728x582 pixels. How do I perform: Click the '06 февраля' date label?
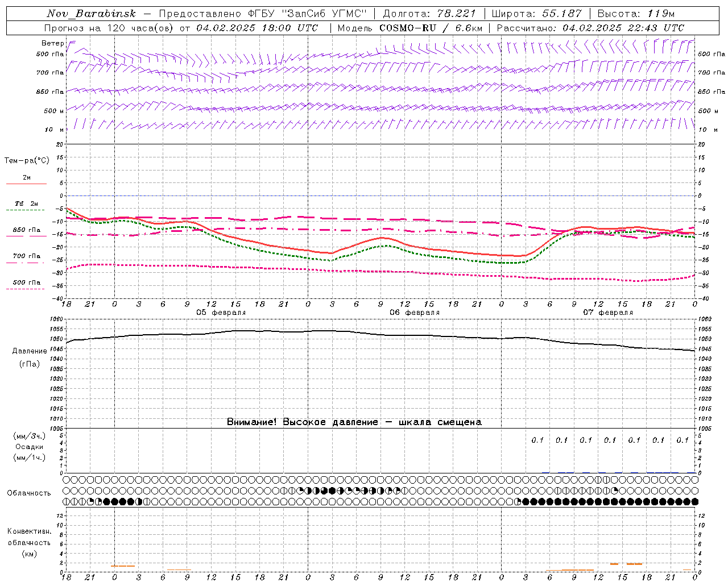[415, 313]
